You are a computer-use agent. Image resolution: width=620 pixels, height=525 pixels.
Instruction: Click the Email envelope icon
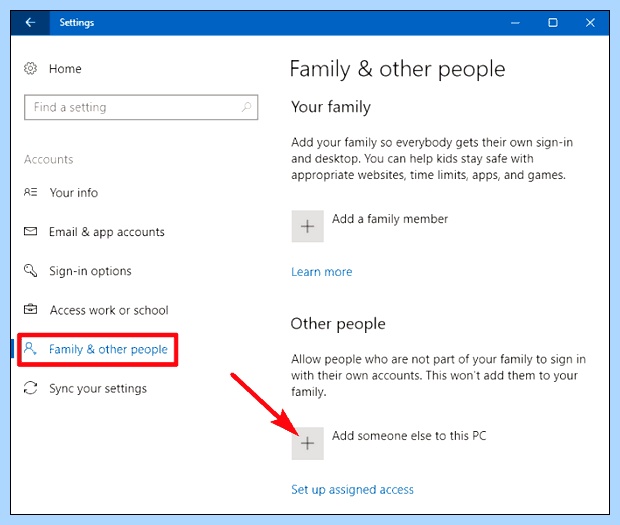(x=30, y=231)
